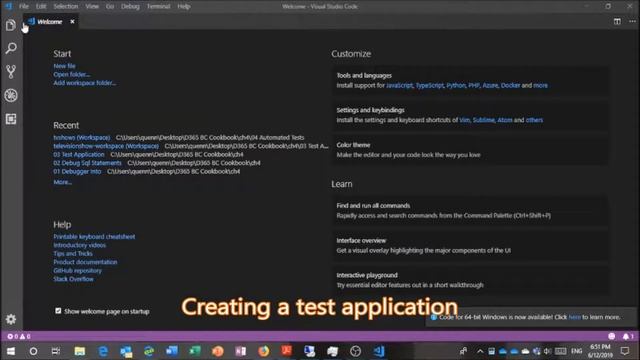Image resolution: width=640 pixels, height=360 pixels.
Task: Click Atom keybindings link
Action: click(504, 120)
